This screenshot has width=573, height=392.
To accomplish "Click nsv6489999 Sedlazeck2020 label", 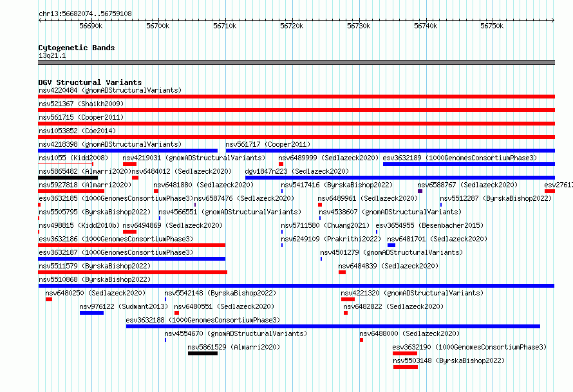I will coord(328,158).
